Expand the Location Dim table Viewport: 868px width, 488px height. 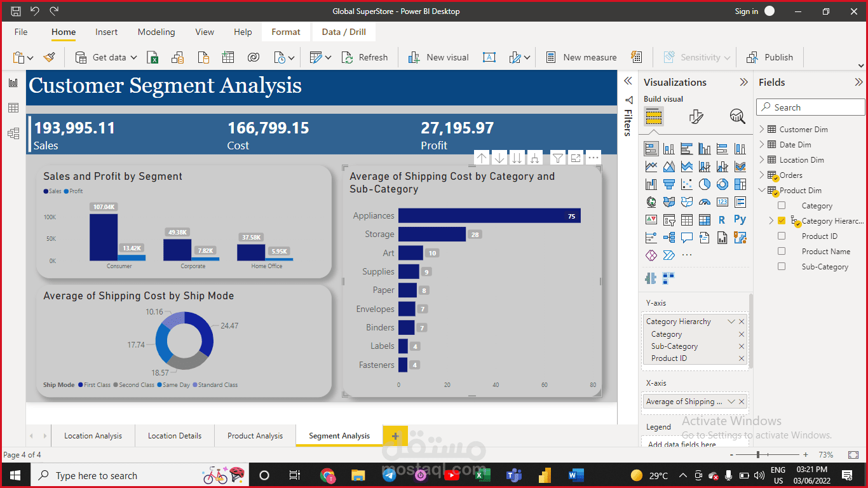click(x=762, y=159)
